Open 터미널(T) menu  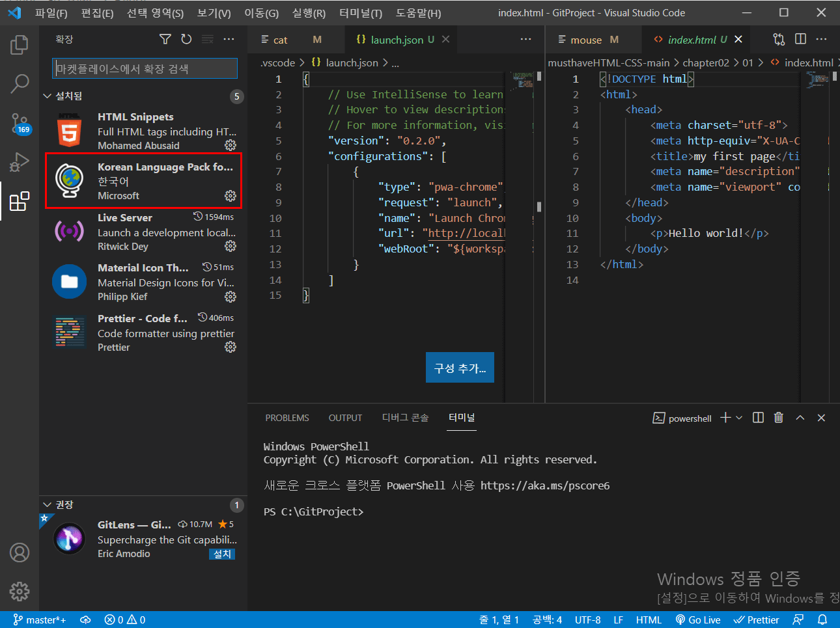click(361, 13)
